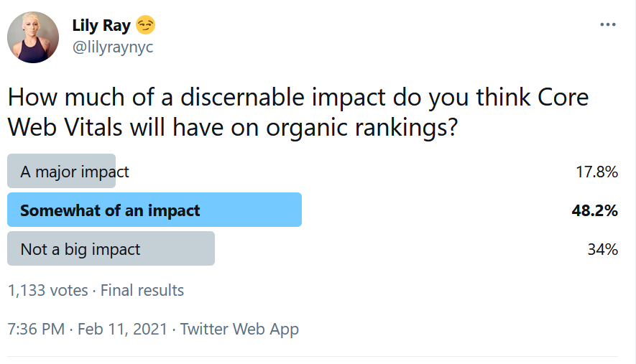The width and height of the screenshot is (636, 364).
Task: Open the three-dot more options menu
Action: 607,24
